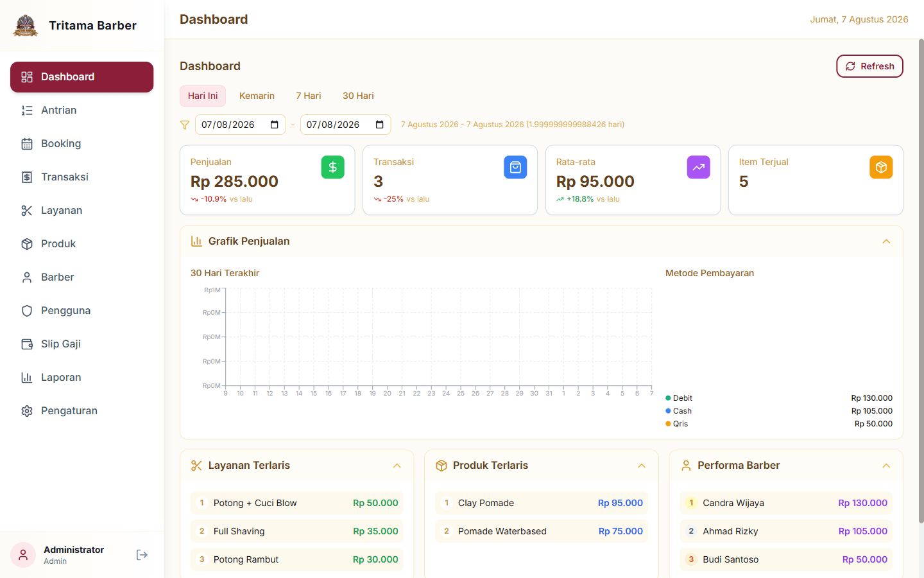The image size is (924, 578).
Task: Open the Booking calendar page
Action: click(81, 144)
